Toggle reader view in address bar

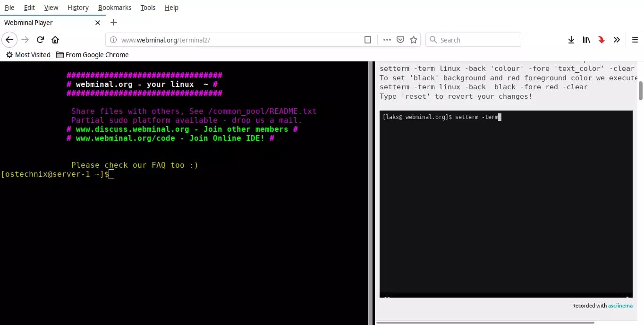[x=368, y=40]
